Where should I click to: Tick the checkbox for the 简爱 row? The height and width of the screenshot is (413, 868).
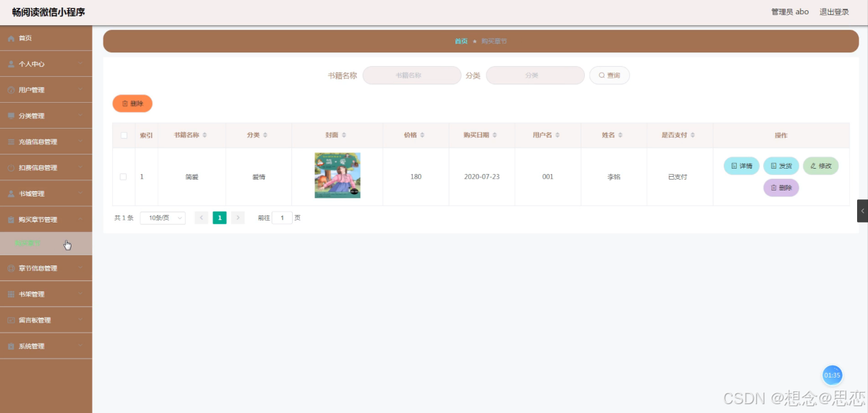click(123, 177)
